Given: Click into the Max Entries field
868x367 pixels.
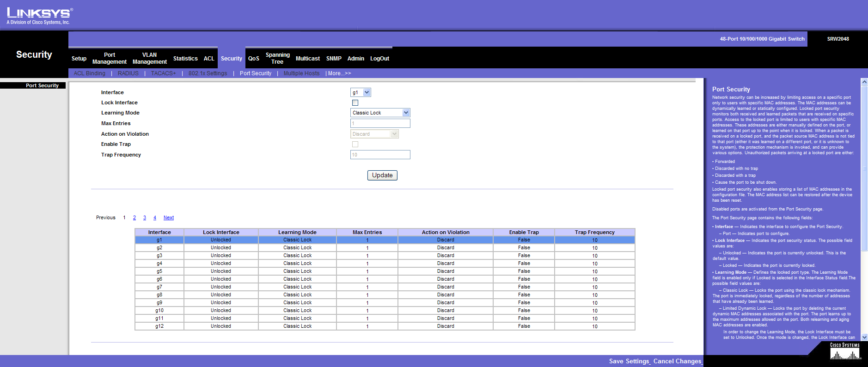Looking at the screenshot, I should tap(380, 123).
